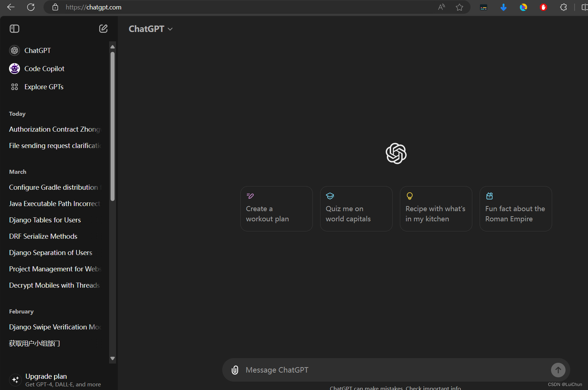Open Django Tables for Users chat
The image size is (588, 390).
55,220
